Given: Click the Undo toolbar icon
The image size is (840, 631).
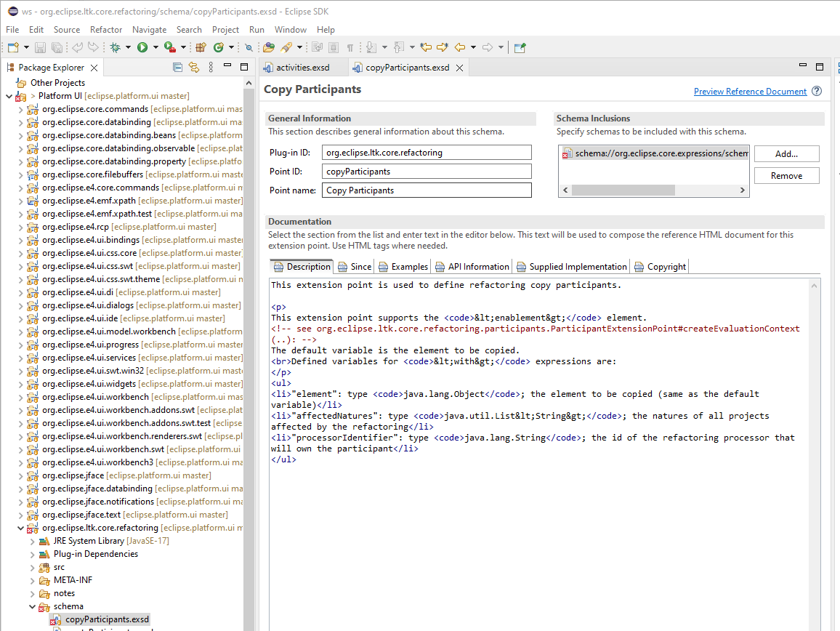Looking at the screenshot, I should coord(77,48).
